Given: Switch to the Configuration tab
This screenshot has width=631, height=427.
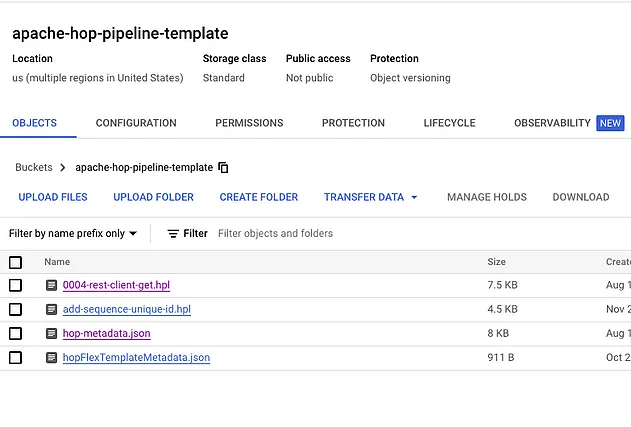Looking at the screenshot, I should point(136,123).
